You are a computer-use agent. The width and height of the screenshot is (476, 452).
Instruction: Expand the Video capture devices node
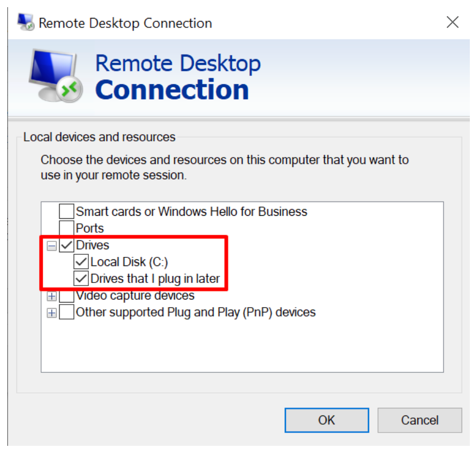pos(51,295)
